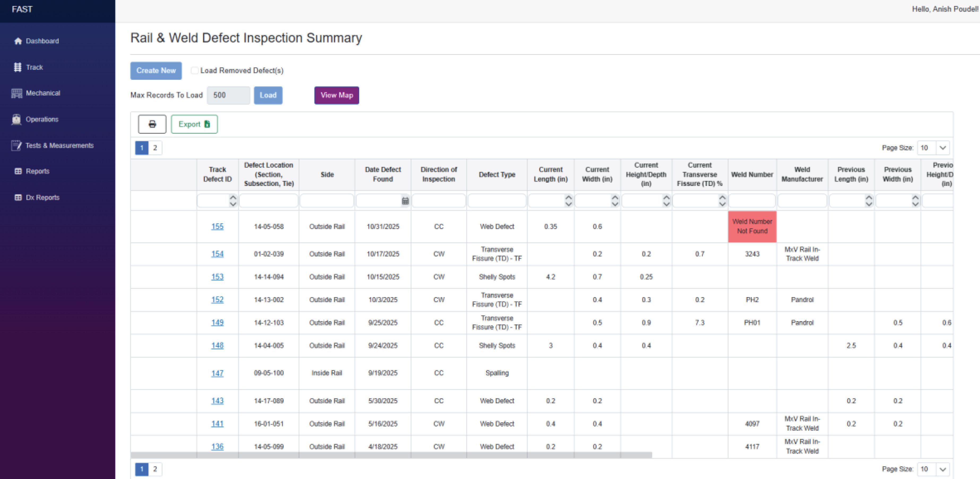980x479 pixels.
Task: Click the Max Records To Load field
Action: 228,95
